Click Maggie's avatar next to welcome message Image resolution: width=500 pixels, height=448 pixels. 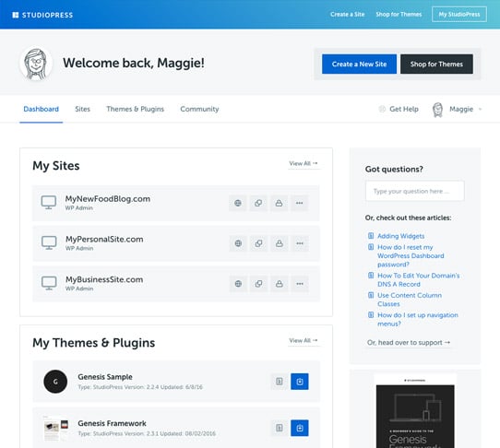pyautogui.click(x=36, y=64)
